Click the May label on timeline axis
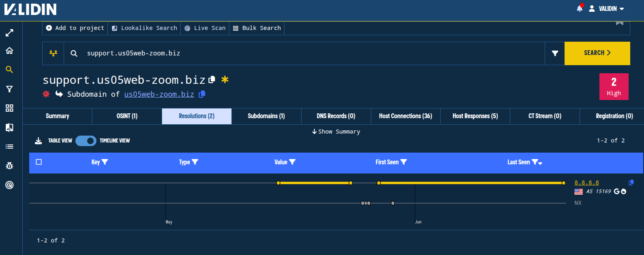 [x=169, y=222]
